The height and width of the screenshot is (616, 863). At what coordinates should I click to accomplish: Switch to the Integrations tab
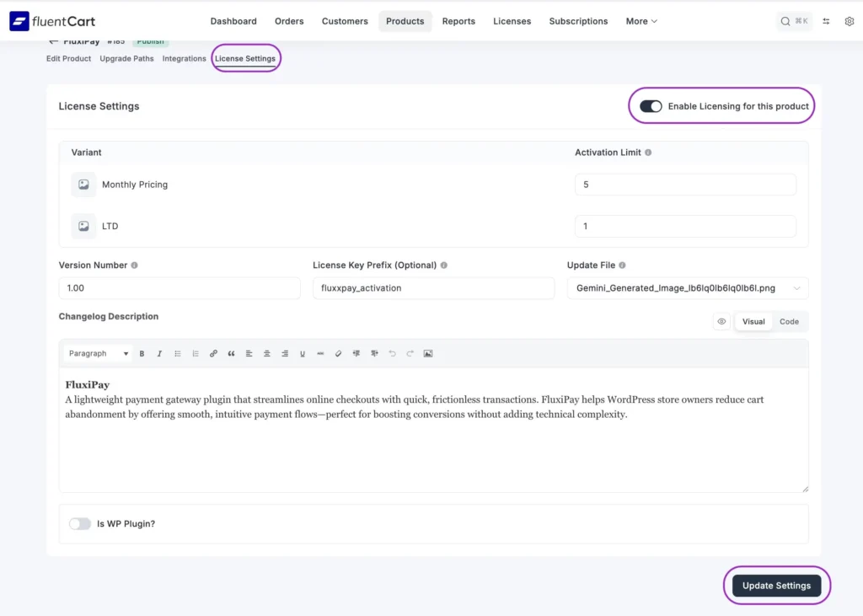tap(184, 58)
